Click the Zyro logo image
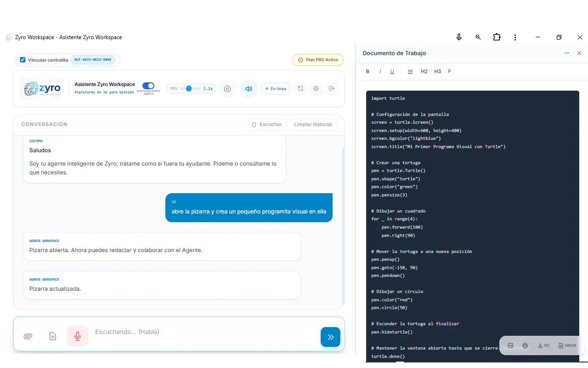This screenshot has width=588, height=368. pyautogui.click(x=41, y=88)
